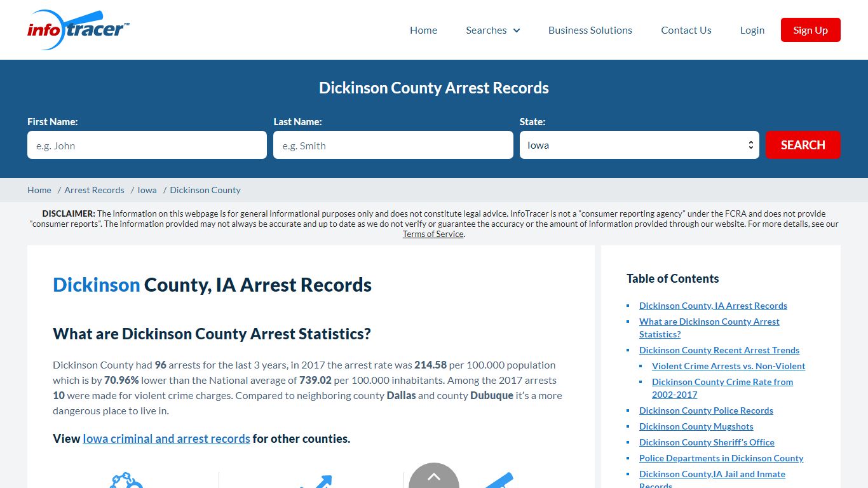The width and height of the screenshot is (868, 488).
Task: Click the red SEARCH button
Action: tap(803, 145)
